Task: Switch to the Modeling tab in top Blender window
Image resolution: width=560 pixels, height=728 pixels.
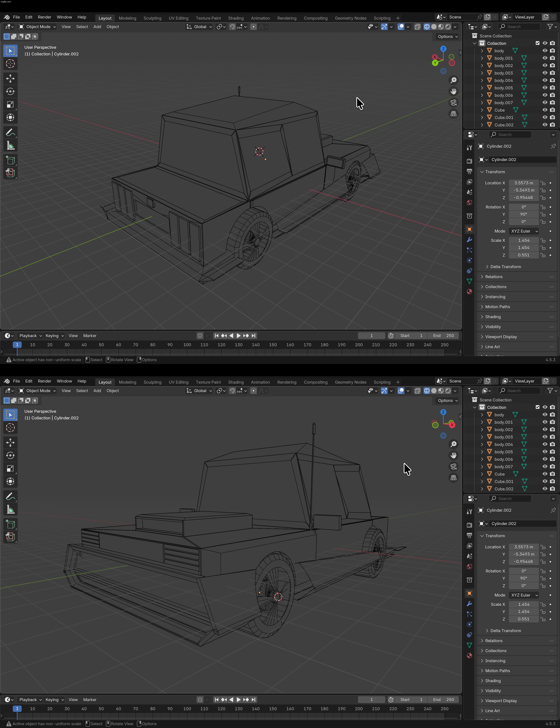Action: click(x=127, y=18)
